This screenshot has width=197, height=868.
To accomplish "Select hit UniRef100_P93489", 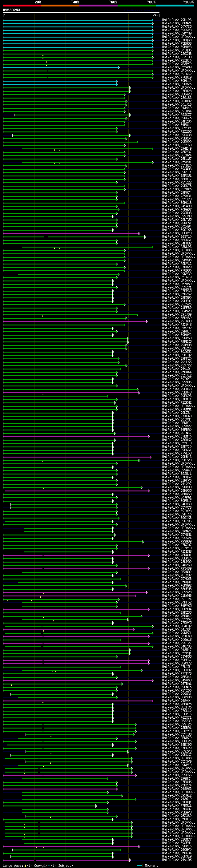I will (177, 569).
